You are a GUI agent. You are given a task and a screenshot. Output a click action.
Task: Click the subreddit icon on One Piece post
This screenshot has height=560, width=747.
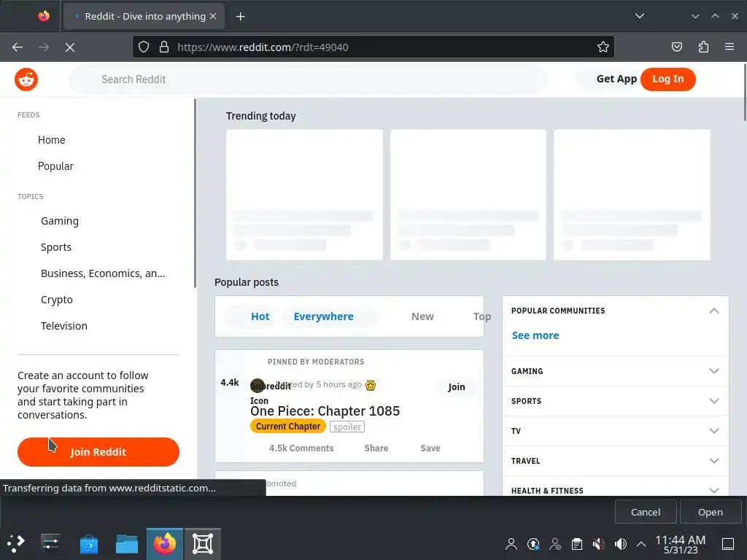pos(258,385)
